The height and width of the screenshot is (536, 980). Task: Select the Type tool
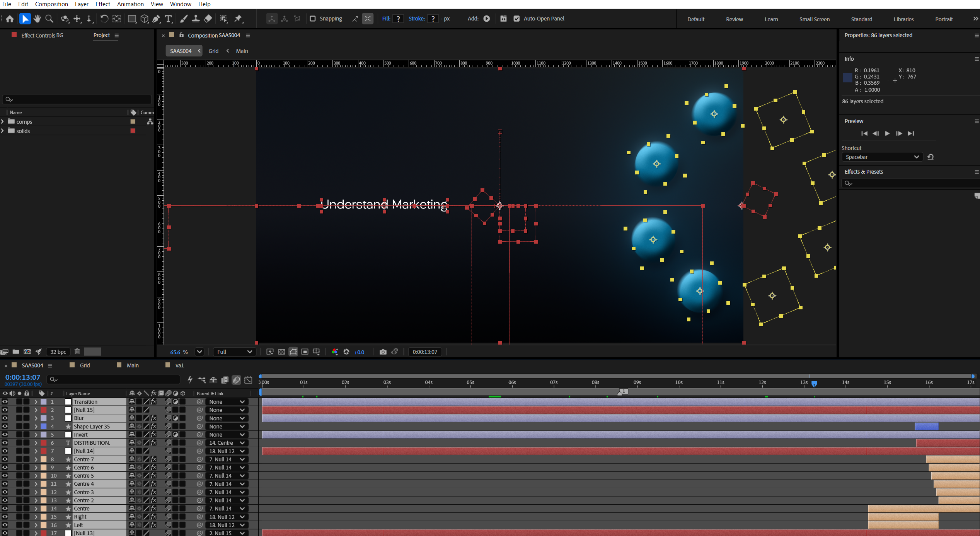[x=168, y=19]
